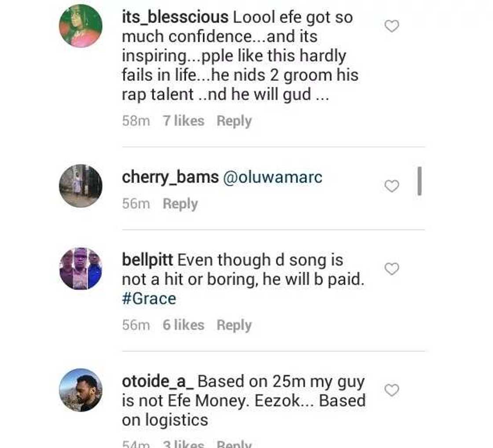Like its_blesscious's comment with the heart icon

[x=391, y=26]
